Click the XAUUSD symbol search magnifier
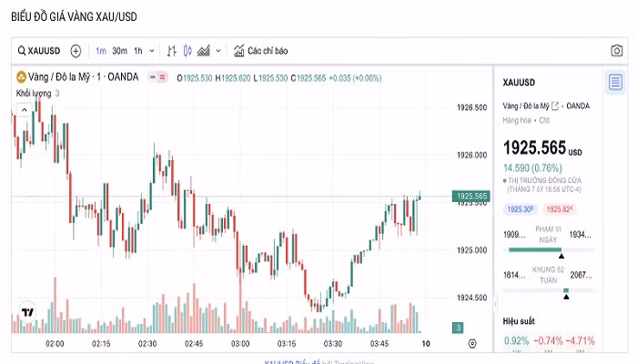 tap(21, 51)
